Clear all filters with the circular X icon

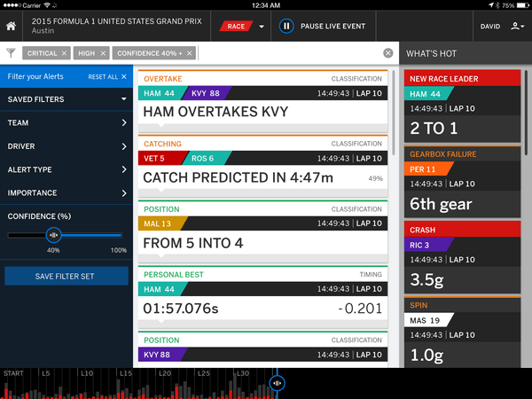pos(387,53)
